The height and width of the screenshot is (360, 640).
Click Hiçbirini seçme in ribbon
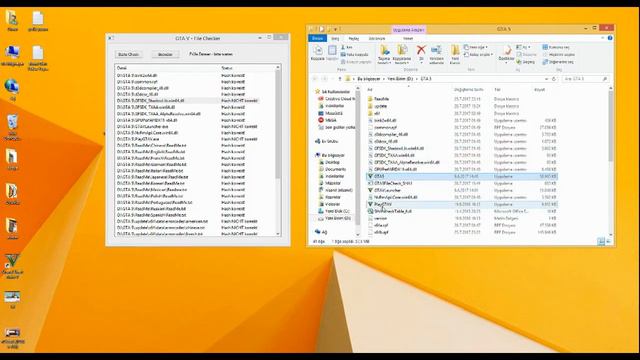pyautogui.click(x=558, y=55)
